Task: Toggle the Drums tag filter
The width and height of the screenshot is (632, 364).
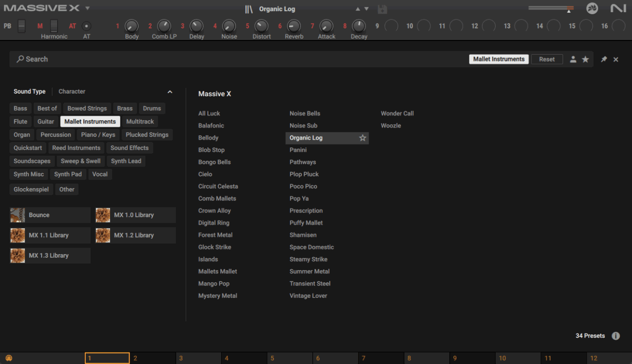Action: 152,108
